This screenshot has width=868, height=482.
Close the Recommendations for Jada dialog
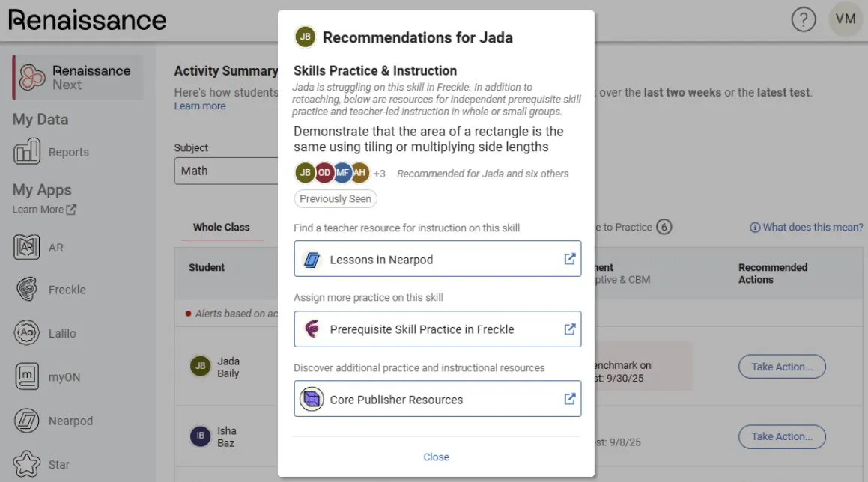coord(436,457)
